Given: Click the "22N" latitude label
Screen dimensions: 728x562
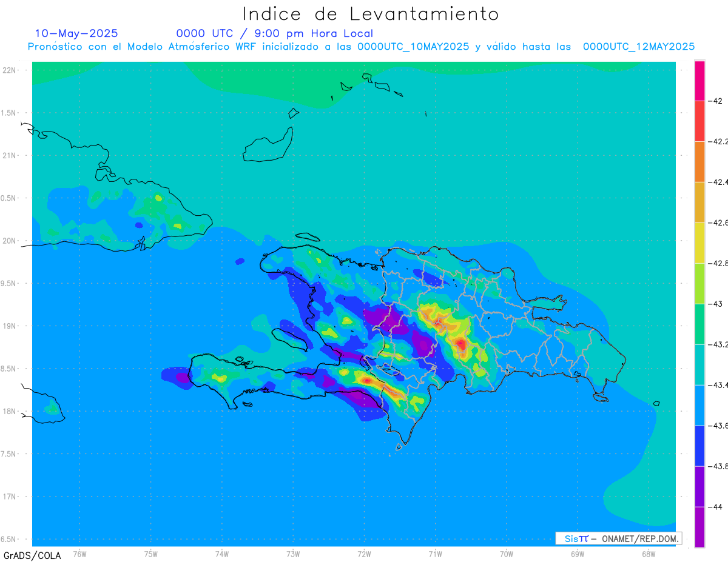Looking at the screenshot, I should click(x=9, y=70).
